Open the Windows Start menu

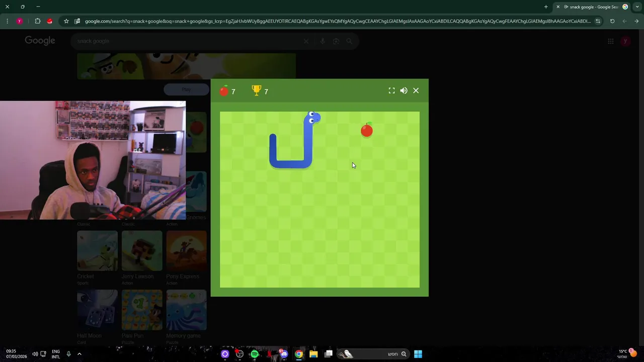point(418,354)
